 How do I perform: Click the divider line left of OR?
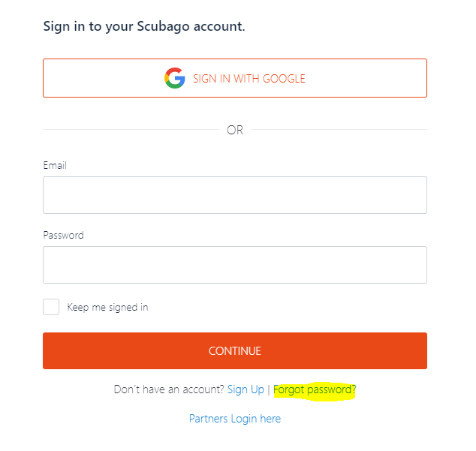pyautogui.click(x=131, y=130)
